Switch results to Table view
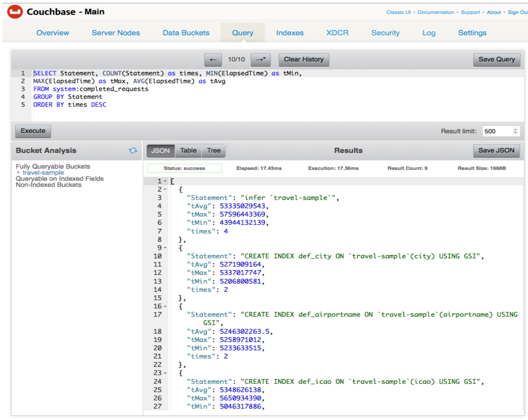 (188, 150)
